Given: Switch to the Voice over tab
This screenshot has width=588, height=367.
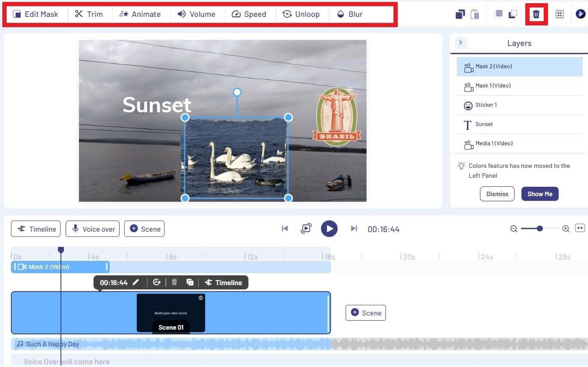Looking at the screenshot, I should point(92,229).
